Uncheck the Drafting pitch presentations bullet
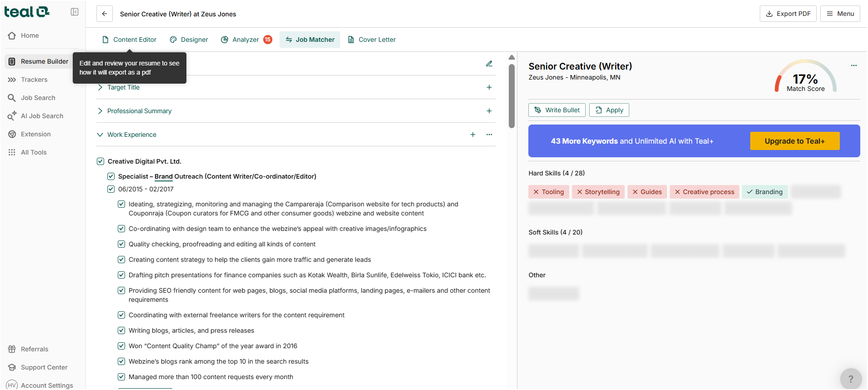The height and width of the screenshot is (390, 868). coord(121,275)
